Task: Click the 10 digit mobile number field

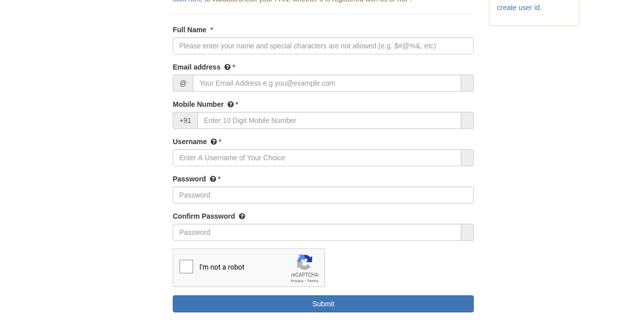Action: tap(329, 120)
